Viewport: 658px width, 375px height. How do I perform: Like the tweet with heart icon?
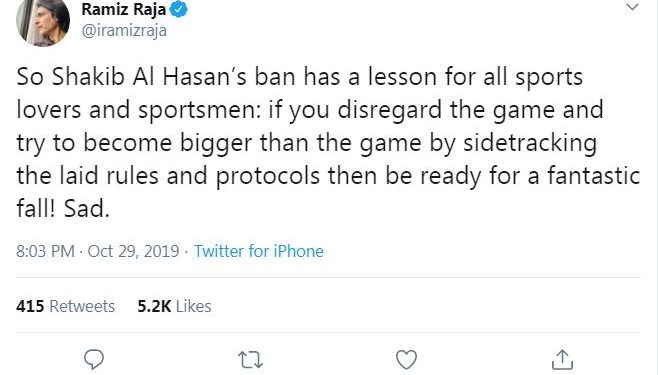pos(406,359)
